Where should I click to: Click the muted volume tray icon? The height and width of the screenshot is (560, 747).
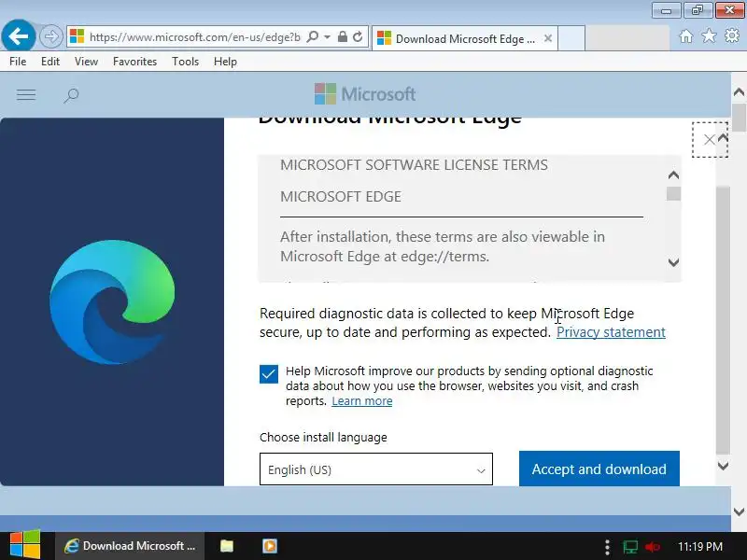652,547
